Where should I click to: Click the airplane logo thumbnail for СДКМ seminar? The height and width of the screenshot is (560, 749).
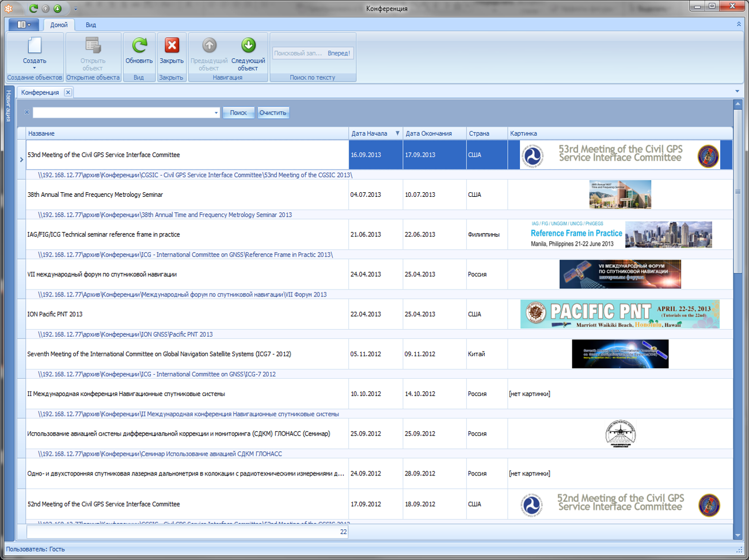point(620,434)
